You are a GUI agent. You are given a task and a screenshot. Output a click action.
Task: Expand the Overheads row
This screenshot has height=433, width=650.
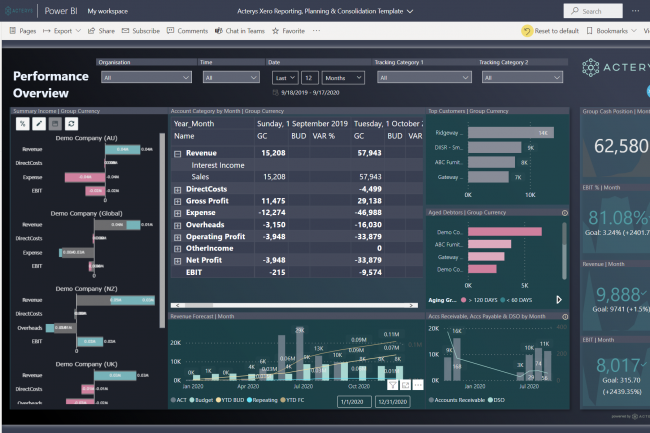[x=177, y=225]
